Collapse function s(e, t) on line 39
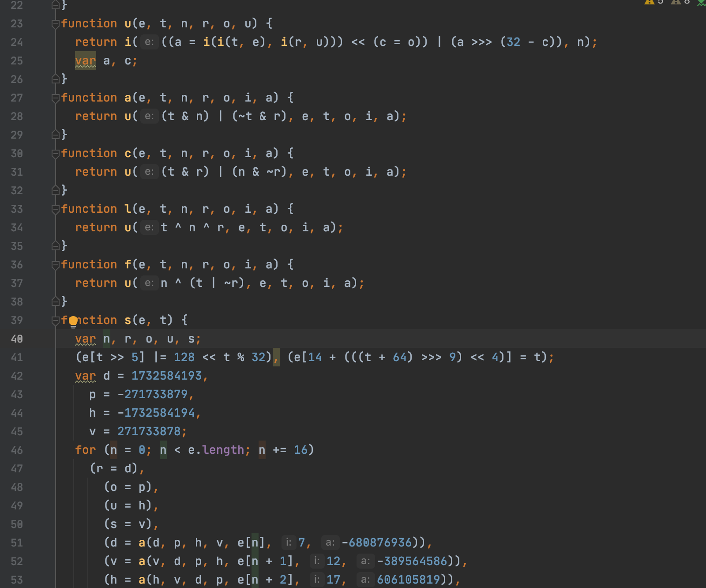706x588 pixels. pos(56,320)
